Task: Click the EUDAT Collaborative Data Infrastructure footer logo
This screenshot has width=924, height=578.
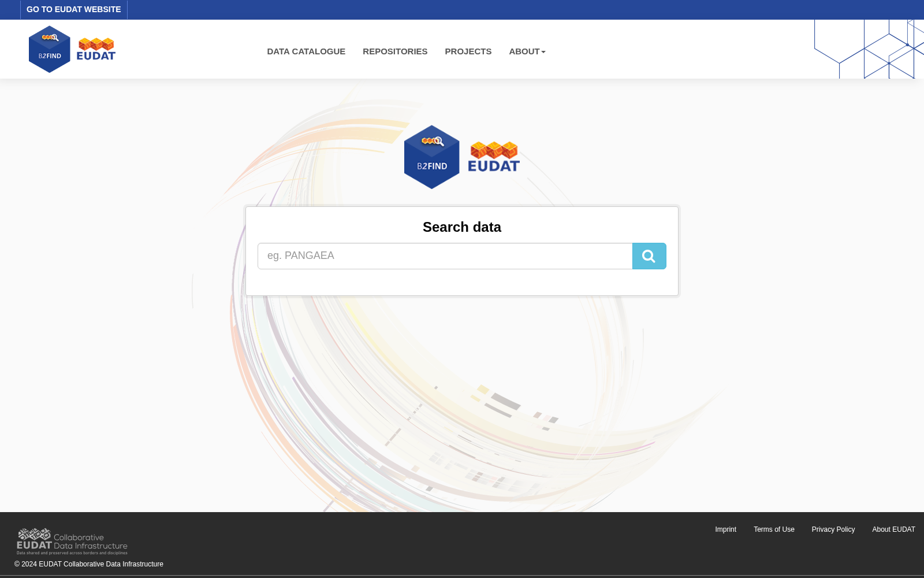Action: click(x=72, y=542)
